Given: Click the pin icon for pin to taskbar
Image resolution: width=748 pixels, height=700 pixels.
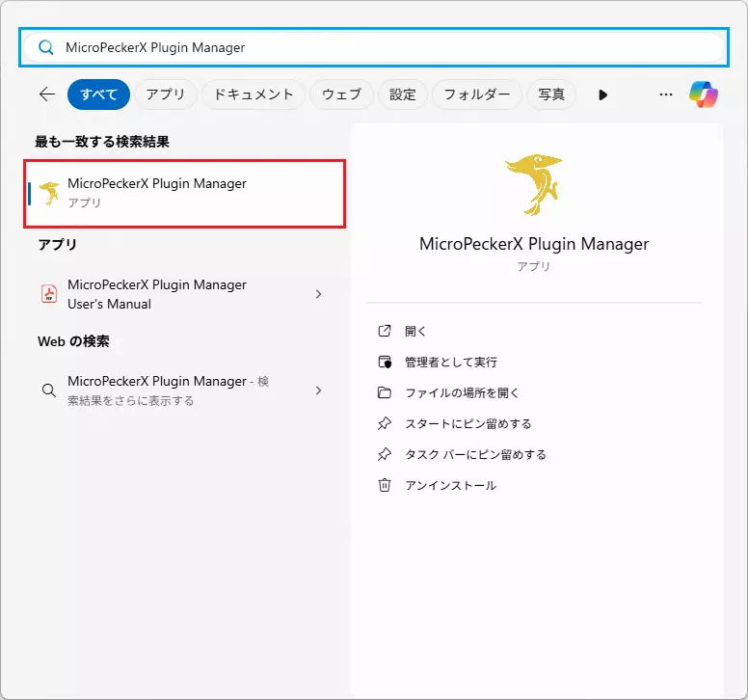Looking at the screenshot, I should pos(385,454).
